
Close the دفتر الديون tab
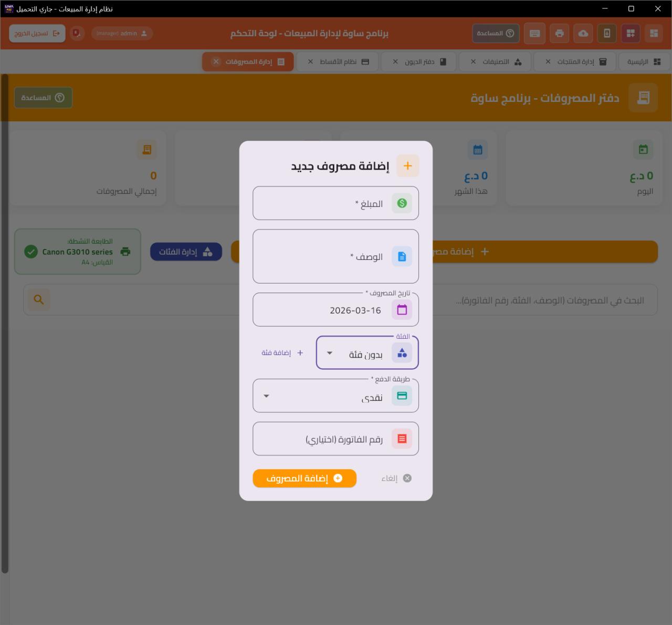(x=395, y=61)
